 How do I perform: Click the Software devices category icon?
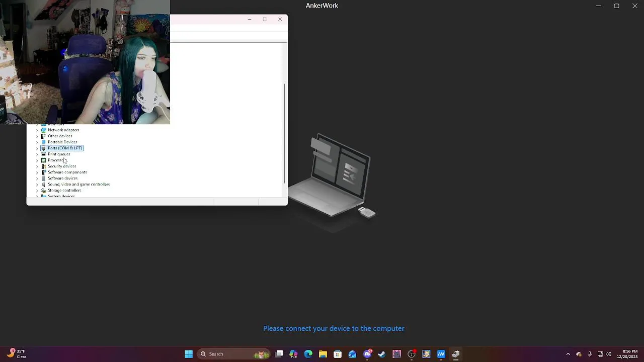tap(44, 178)
